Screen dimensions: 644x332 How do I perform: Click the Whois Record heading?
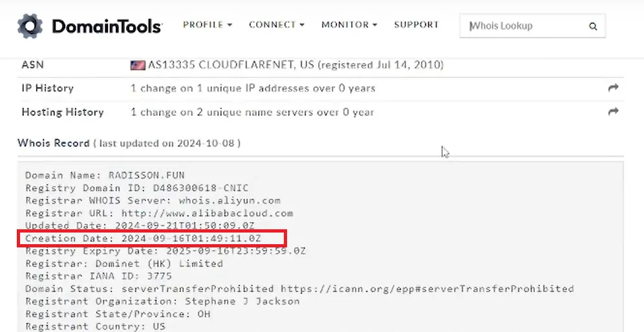pyautogui.click(x=54, y=143)
